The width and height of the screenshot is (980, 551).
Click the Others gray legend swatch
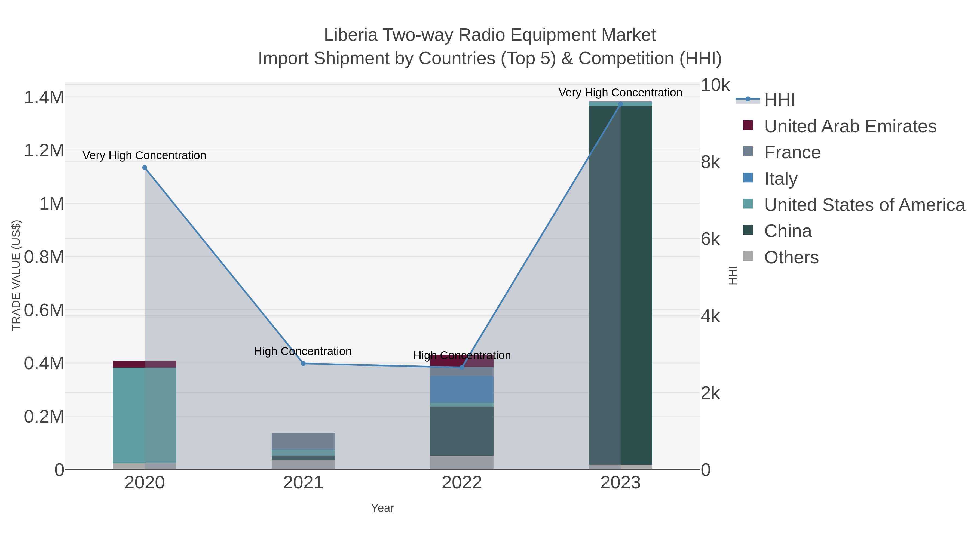(x=748, y=256)
